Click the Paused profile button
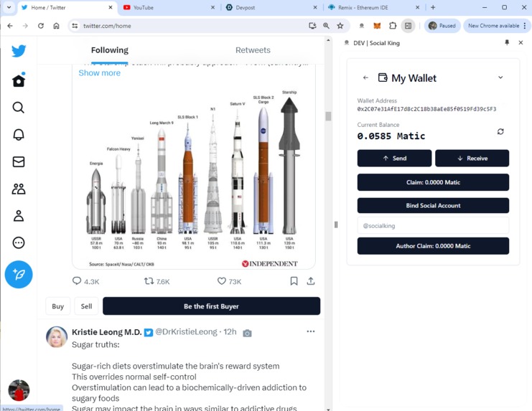Image resolution: width=532 pixels, height=411 pixels. point(442,26)
